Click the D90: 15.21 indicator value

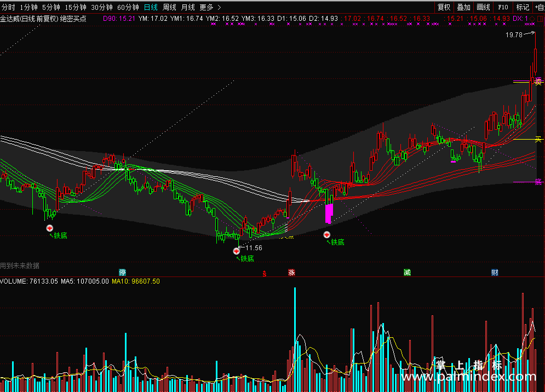[119, 19]
